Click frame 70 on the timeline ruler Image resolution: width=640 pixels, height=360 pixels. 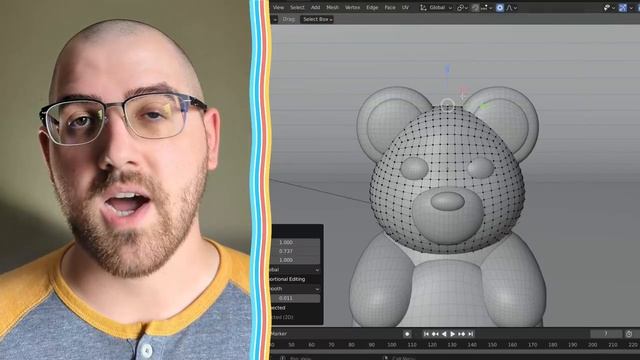click(331, 345)
